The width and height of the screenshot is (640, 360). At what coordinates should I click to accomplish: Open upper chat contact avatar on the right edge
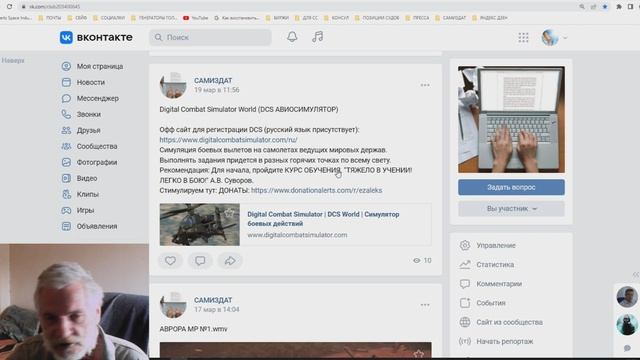coord(627,297)
